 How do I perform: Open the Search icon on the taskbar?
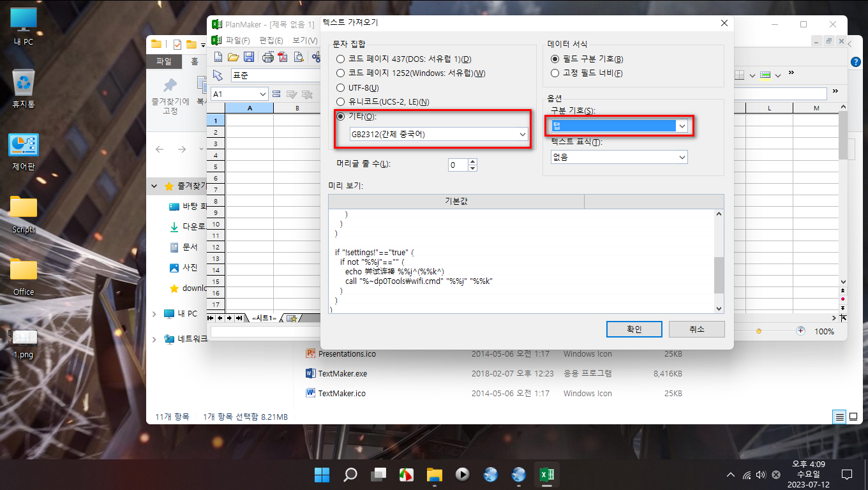(x=350, y=475)
